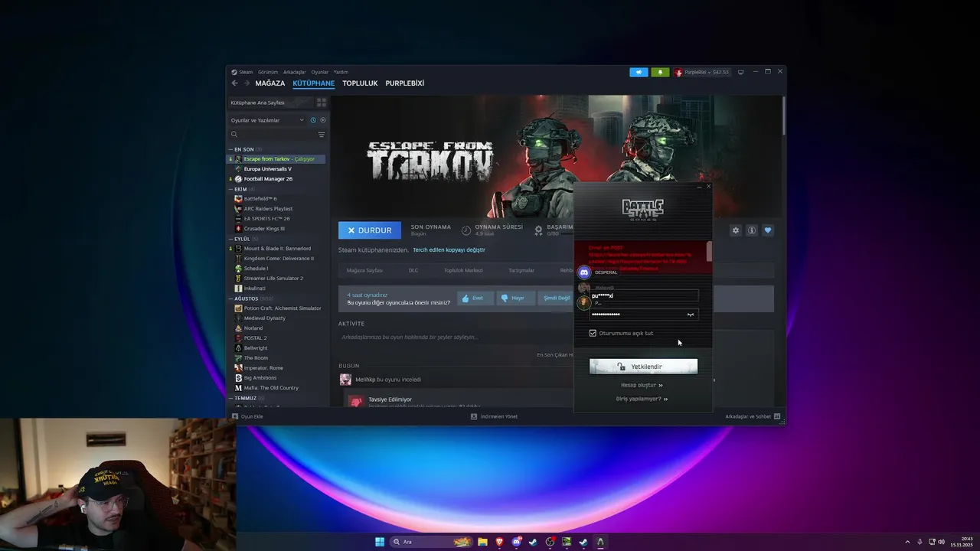Minimize the Battlestate launcher window
The height and width of the screenshot is (551, 980).
[x=699, y=186]
